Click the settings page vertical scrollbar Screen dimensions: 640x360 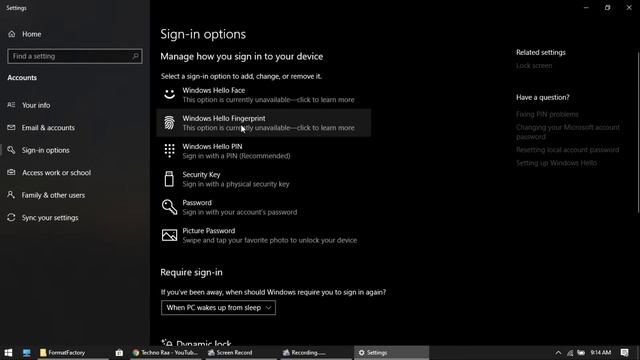coord(638,133)
